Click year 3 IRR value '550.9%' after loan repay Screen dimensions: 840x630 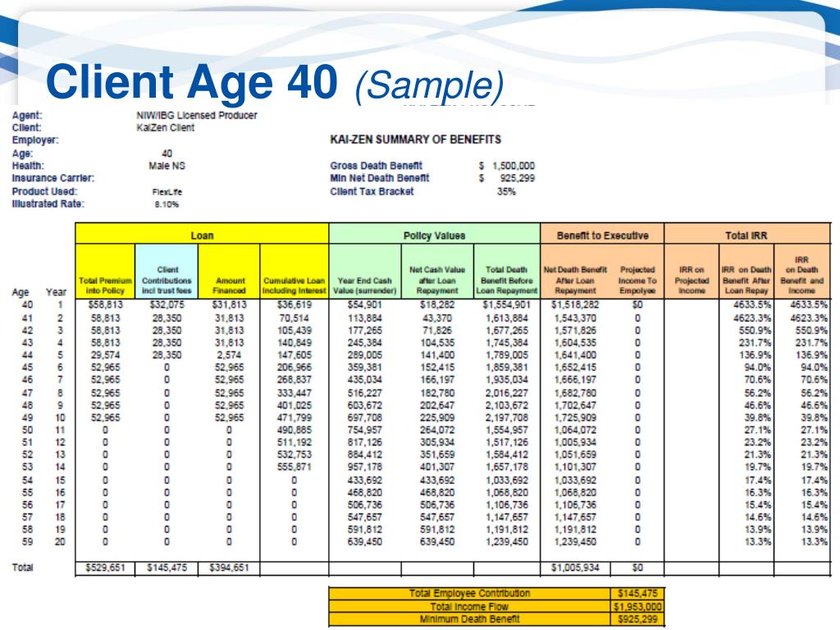(x=756, y=330)
